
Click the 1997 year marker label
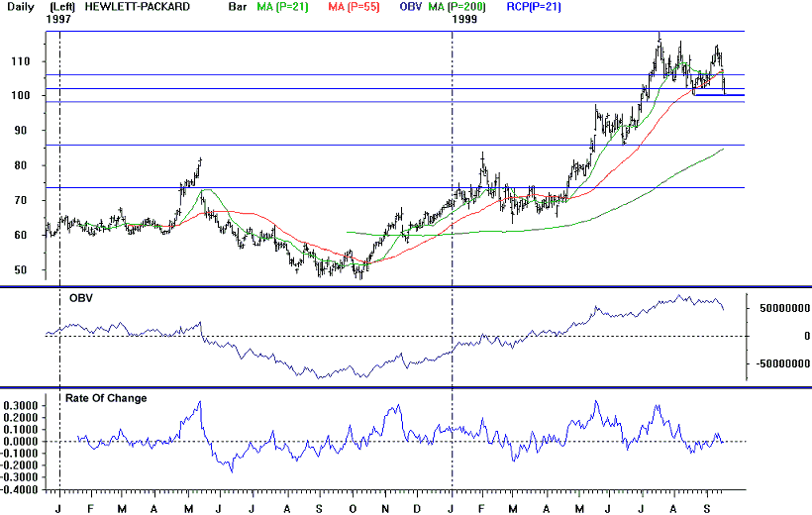click(x=58, y=19)
